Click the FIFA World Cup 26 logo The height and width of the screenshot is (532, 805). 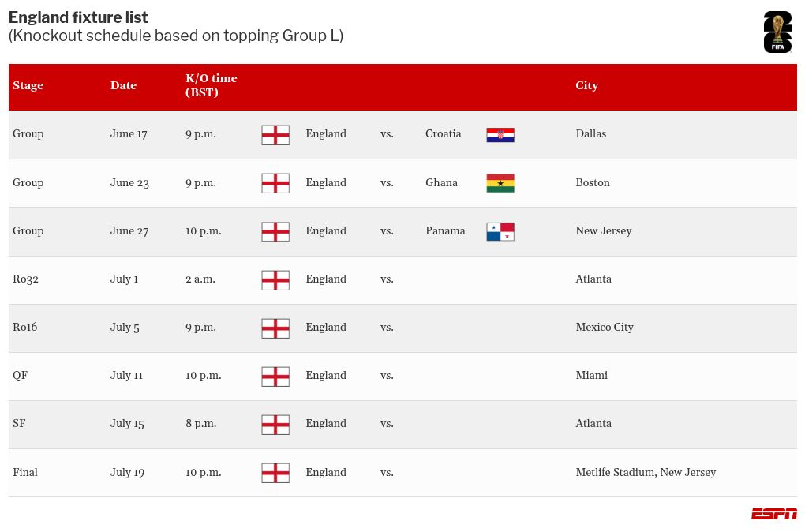[x=777, y=32]
